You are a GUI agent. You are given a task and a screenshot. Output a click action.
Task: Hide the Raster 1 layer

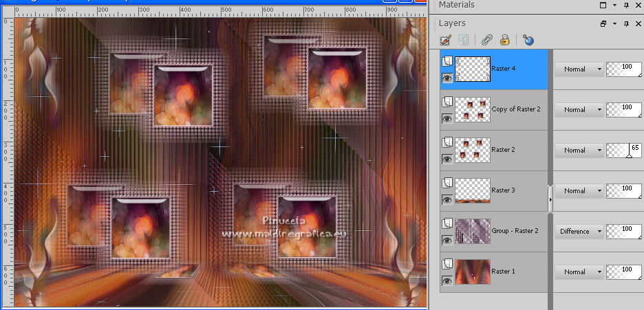click(x=447, y=281)
